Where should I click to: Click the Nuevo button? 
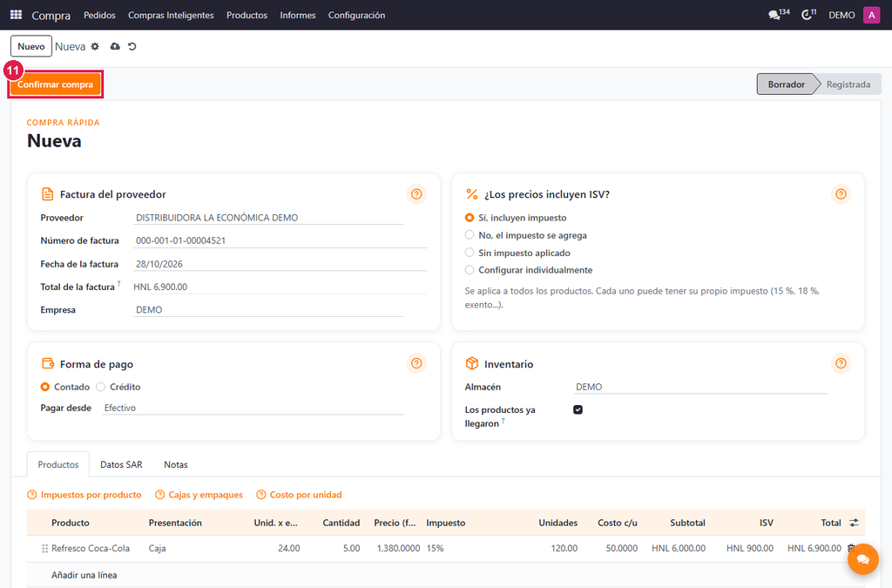31,47
